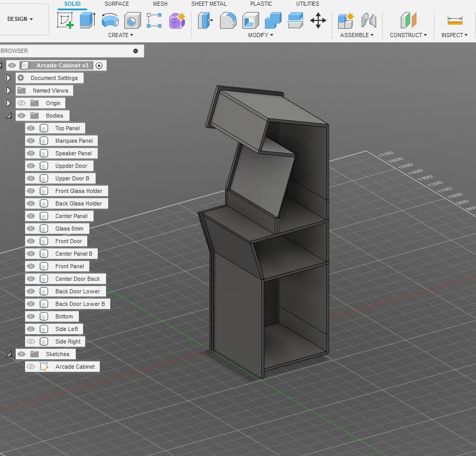Toggle visibility of Front Glass Holder
The image size is (476, 456).
coord(31,191)
